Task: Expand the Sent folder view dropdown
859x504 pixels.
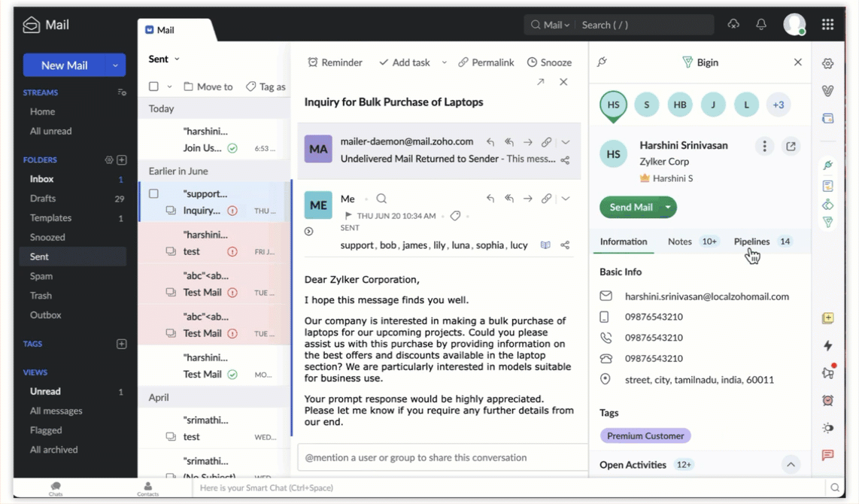Action: (177, 59)
